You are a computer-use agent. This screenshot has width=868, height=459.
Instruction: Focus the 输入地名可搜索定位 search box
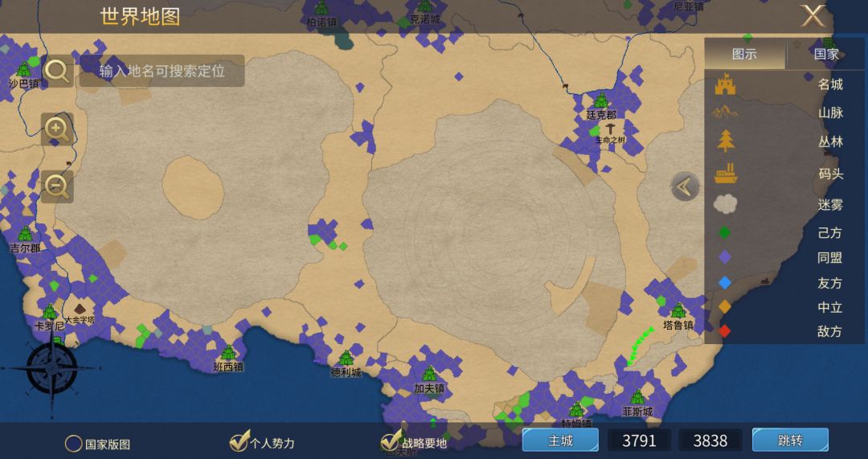tap(162, 71)
